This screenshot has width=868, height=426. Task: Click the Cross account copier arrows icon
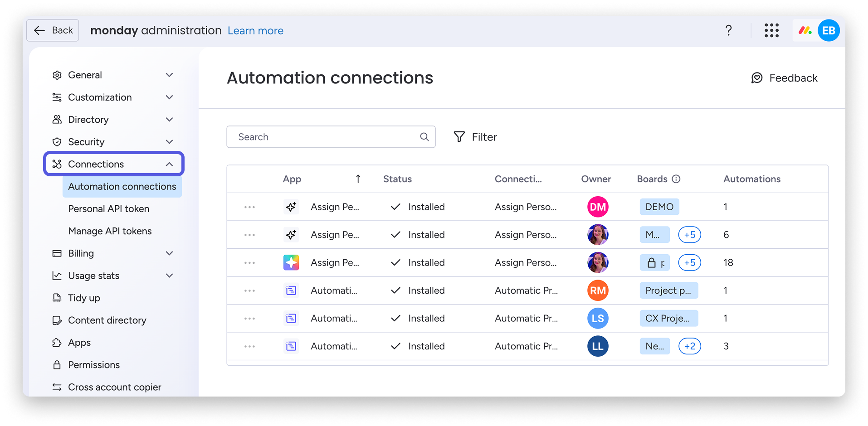[x=57, y=387]
